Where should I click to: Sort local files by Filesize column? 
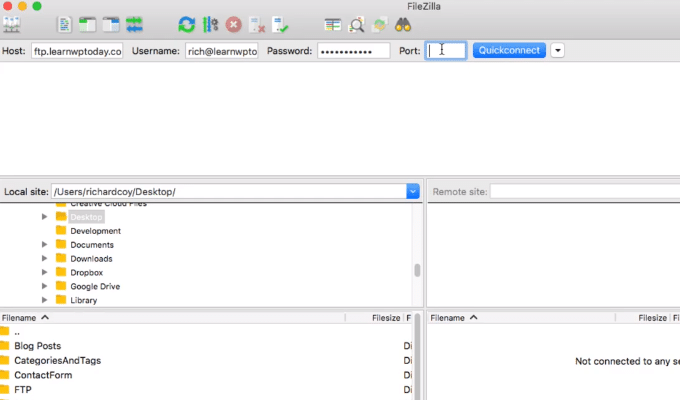(375, 318)
